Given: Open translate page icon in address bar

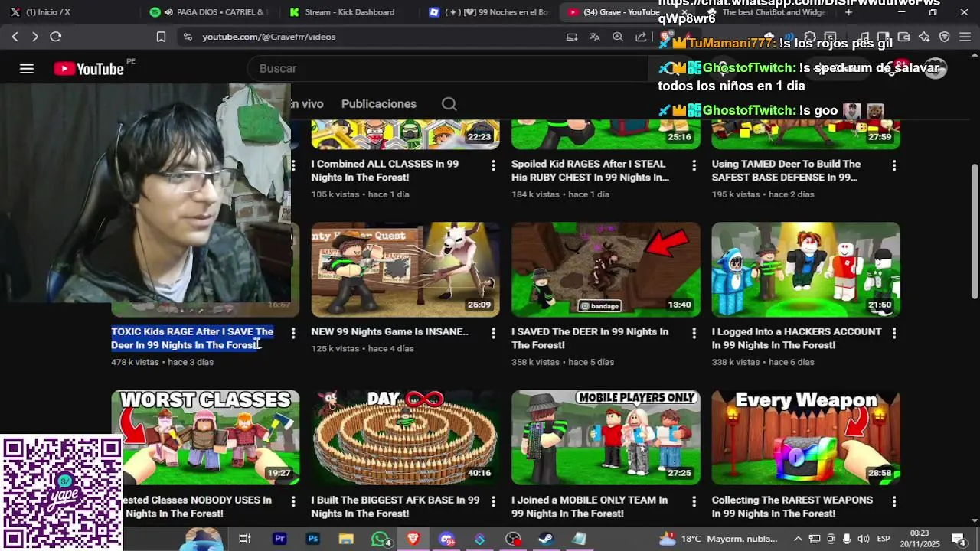Looking at the screenshot, I should click(594, 37).
